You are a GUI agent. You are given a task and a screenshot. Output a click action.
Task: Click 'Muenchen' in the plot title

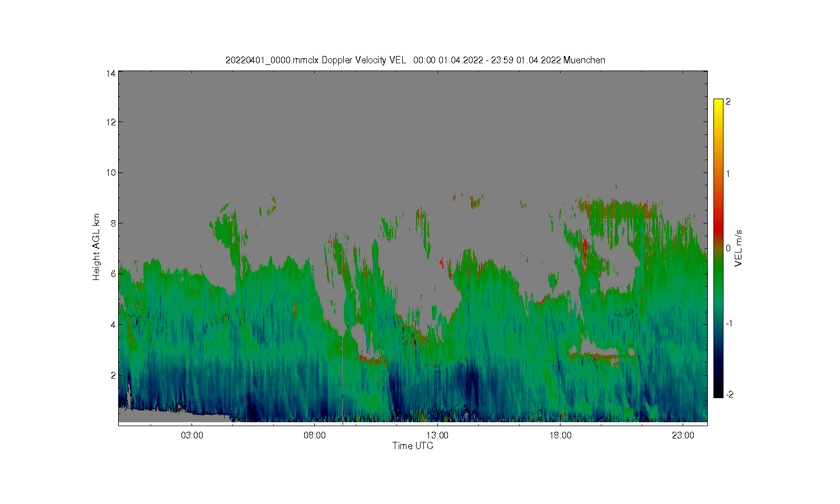pyautogui.click(x=584, y=60)
